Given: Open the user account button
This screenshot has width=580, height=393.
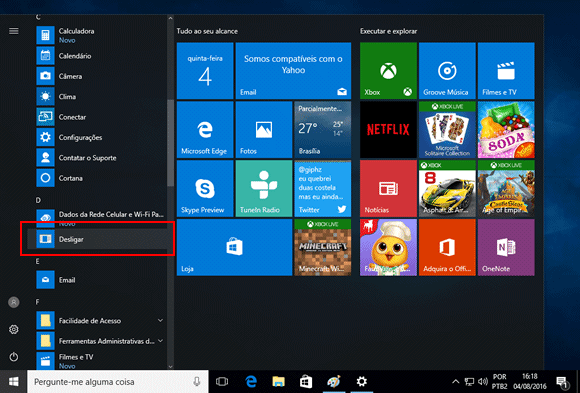Looking at the screenshot, I should (x=14, y=302).
